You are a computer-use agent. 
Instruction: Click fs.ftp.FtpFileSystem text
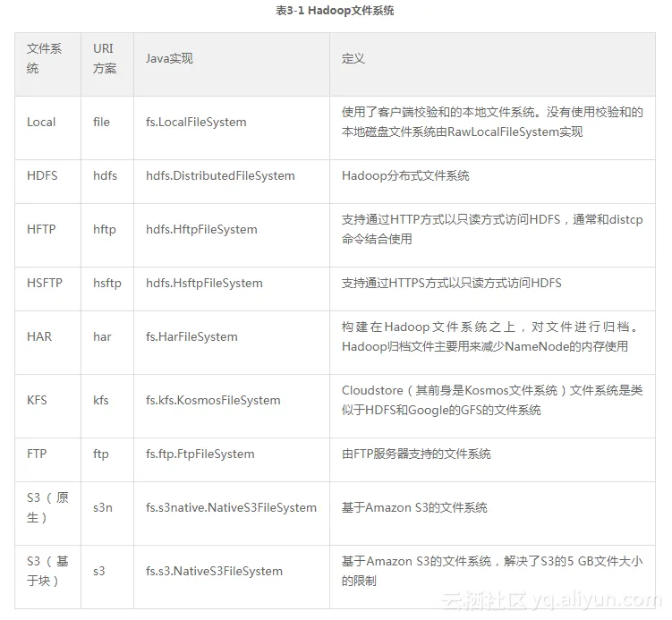click(x=200, y=454)
